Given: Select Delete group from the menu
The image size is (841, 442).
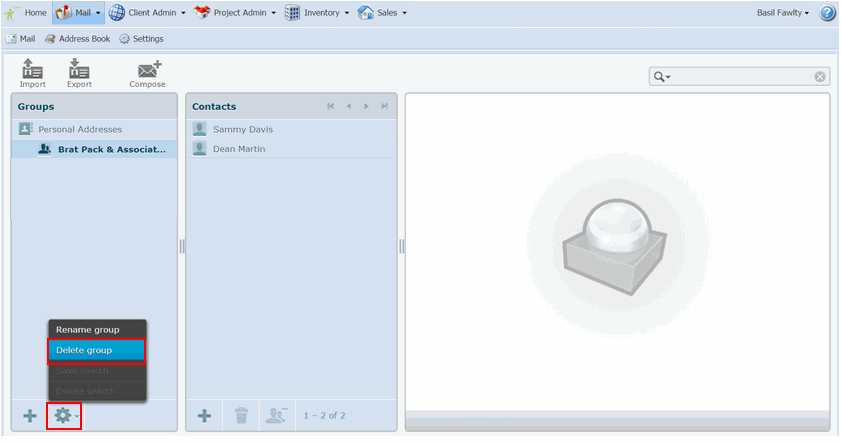Looking at the screenshot, I should tap(97, 350).
